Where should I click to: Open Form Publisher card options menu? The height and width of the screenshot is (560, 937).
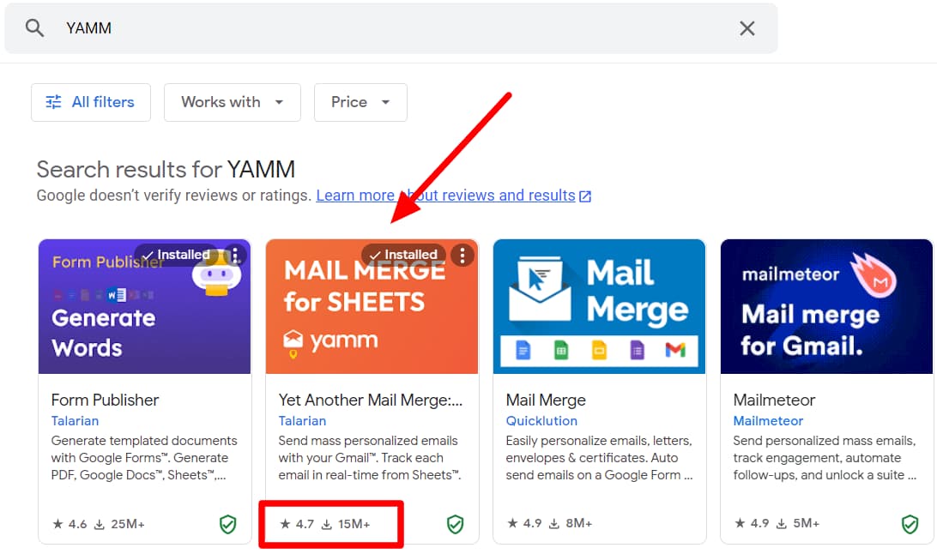[235, 256]
